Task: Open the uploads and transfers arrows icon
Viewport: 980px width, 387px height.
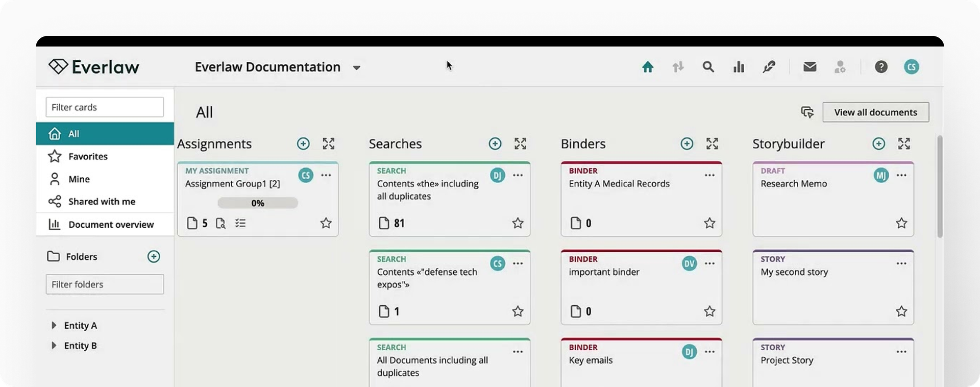Action: click(x=678, y=67)
